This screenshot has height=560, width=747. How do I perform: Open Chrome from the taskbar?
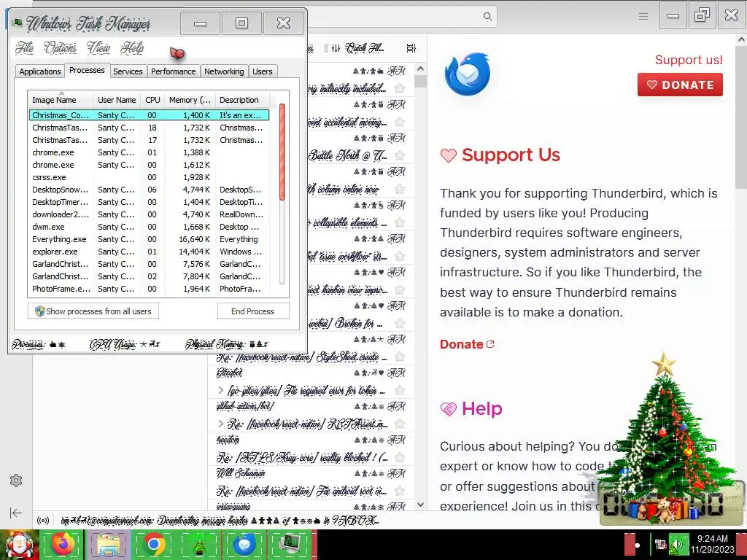[153, 544]
